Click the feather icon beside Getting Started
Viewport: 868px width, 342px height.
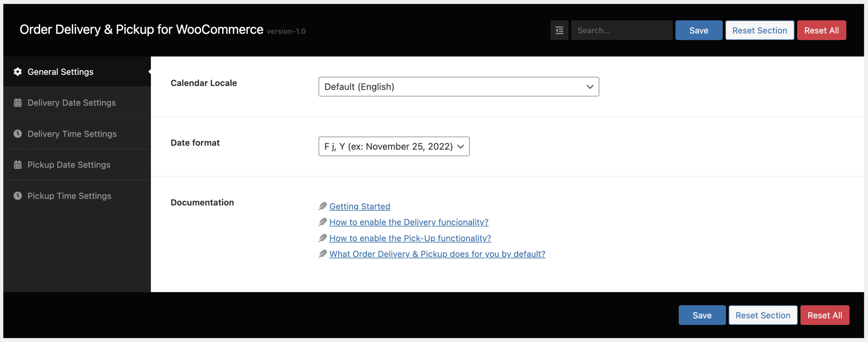[323, 206]
